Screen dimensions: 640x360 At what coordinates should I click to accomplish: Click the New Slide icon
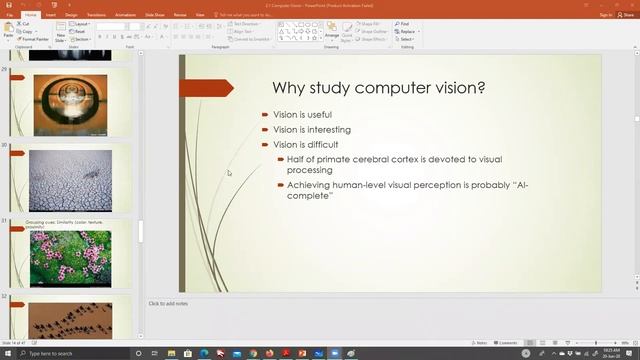(60, 27)
